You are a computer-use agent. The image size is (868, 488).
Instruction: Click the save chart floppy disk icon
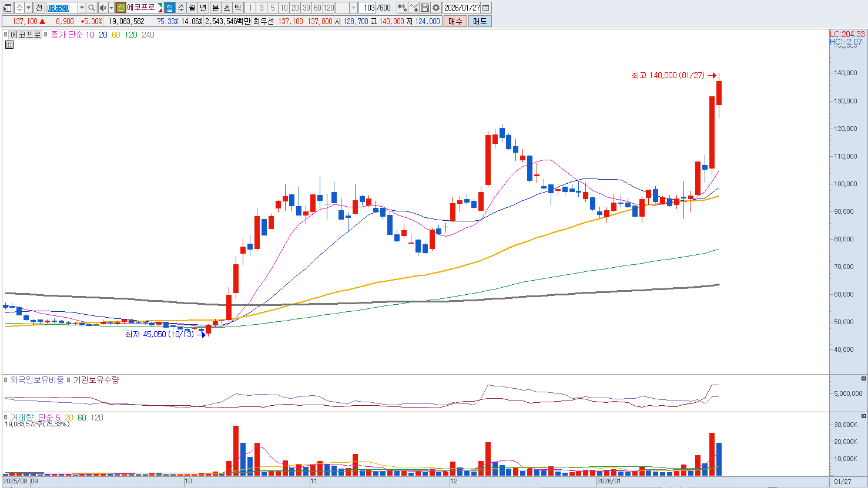425,8
